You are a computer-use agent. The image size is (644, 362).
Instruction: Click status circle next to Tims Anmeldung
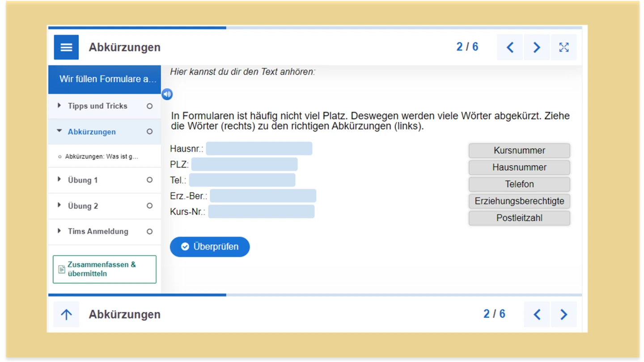pos(150,232)
